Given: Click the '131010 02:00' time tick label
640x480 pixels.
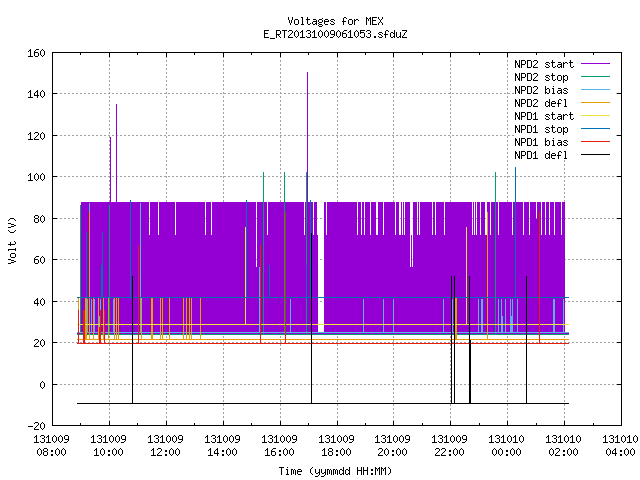Looking at the screenshot, I should pos(563,446).
